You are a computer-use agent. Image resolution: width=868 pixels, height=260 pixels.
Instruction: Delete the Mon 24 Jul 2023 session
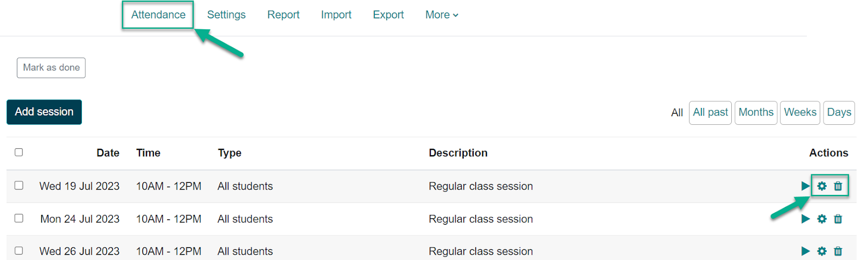838,219
